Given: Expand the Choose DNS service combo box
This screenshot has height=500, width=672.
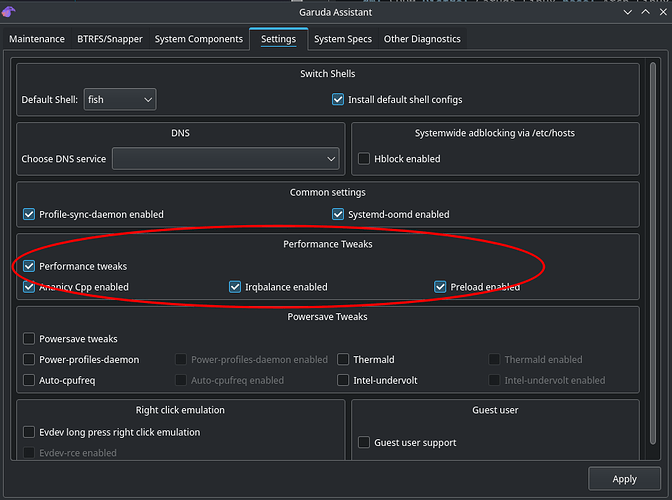Looking at the screenshot, I should click(x=226, y=159).
